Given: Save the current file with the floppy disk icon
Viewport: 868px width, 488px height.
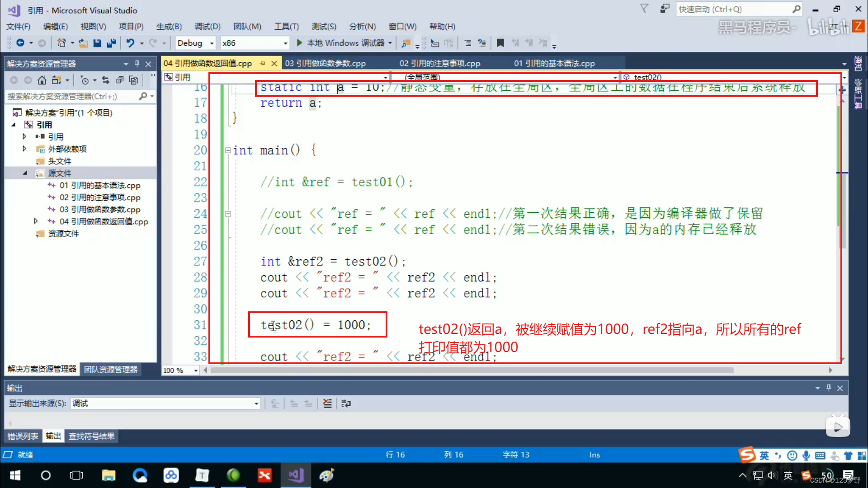Looking at the screenshot, I should (97, 43).
